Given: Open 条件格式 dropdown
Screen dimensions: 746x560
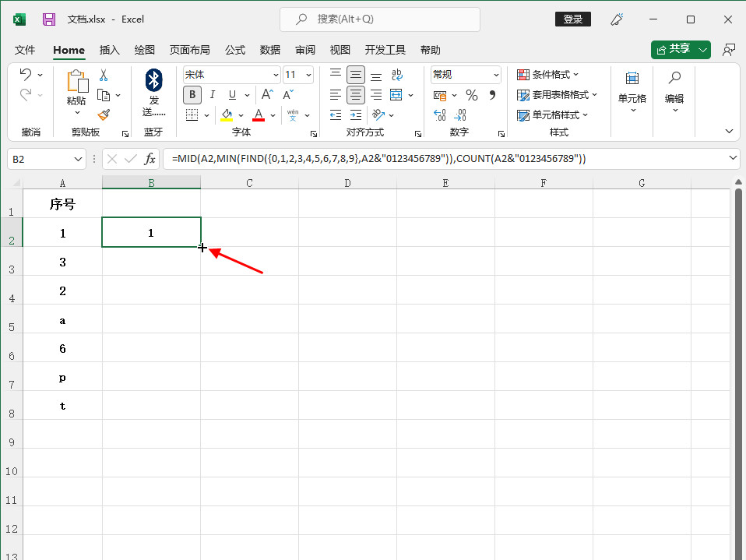Looking at the screenshot, I should coord(547,75).
